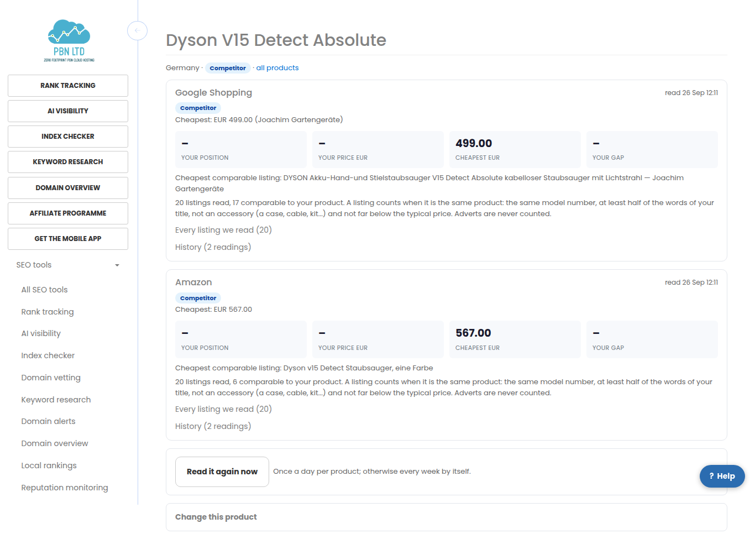
Task: Click the Amazon card title
Action: (x=193, y=282)
